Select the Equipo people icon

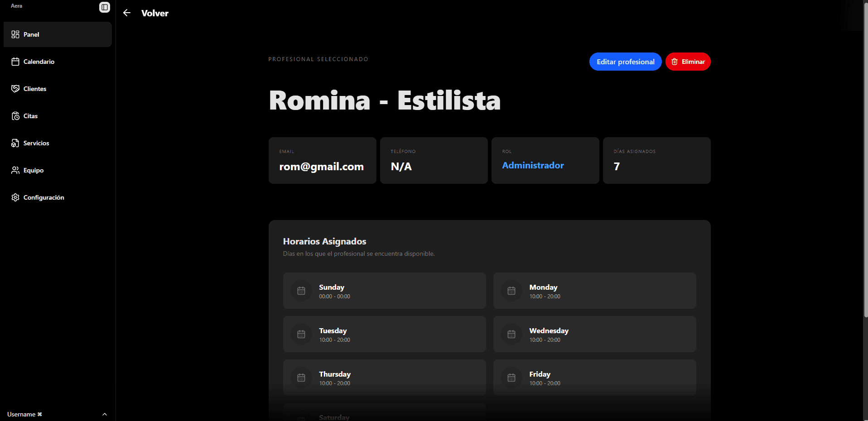click(15, 170)
